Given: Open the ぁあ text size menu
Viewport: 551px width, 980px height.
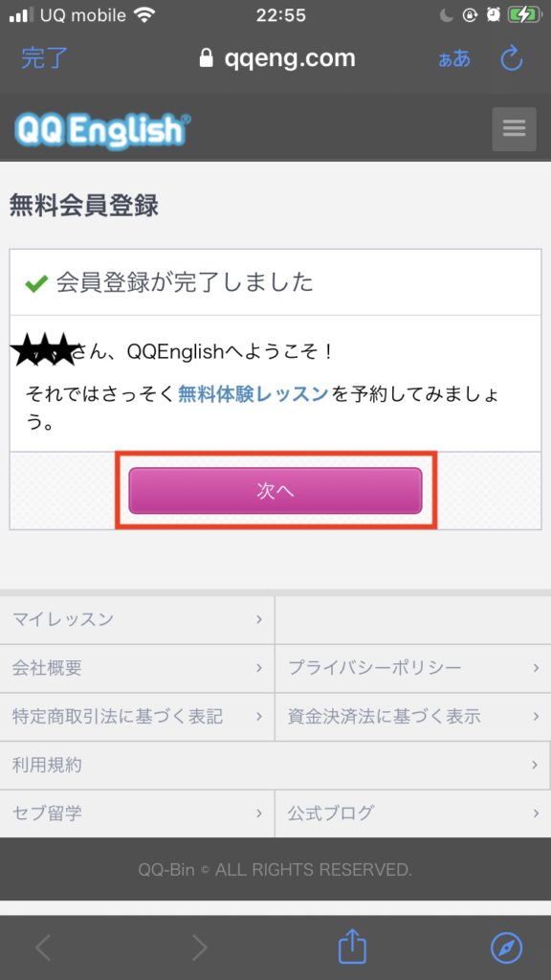Looking at the screenshot, I should pyautogui.click(x=454, y=59).
